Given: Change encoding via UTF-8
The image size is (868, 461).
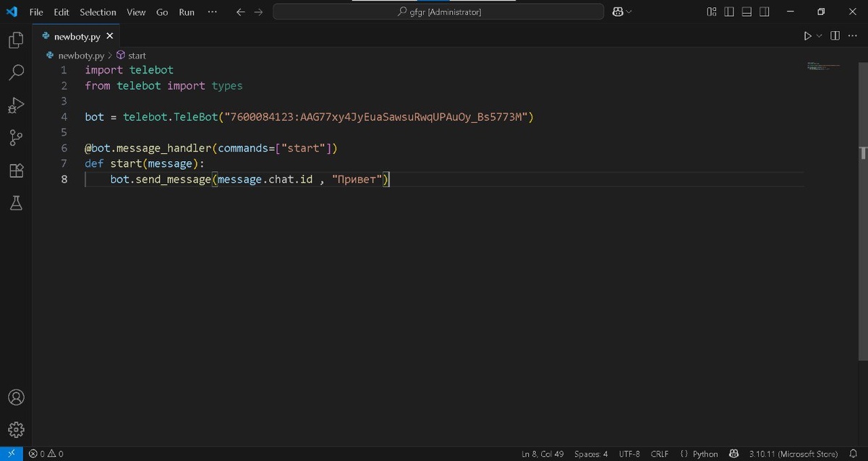Looking at the screenshot, I should pyautogui.click(x=629, y=454).
